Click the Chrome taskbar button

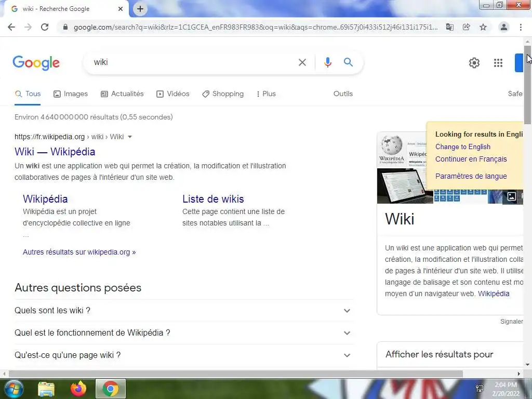tap(111, 389)
